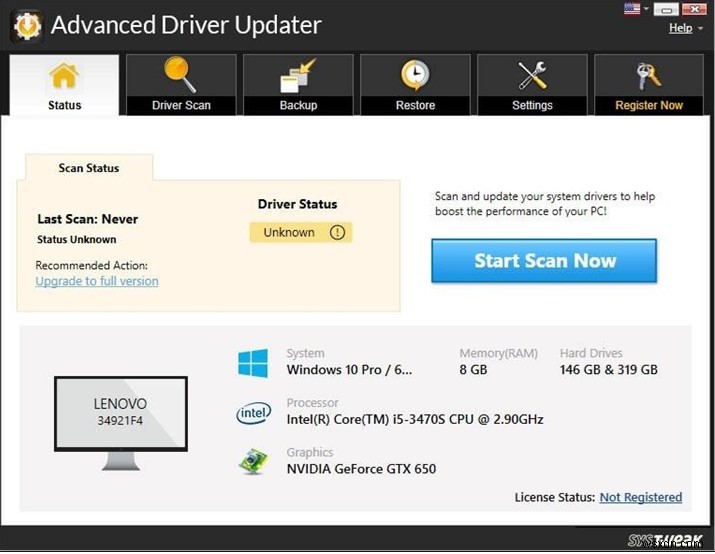Click the Start Scan Now button

tap(544, 261)
